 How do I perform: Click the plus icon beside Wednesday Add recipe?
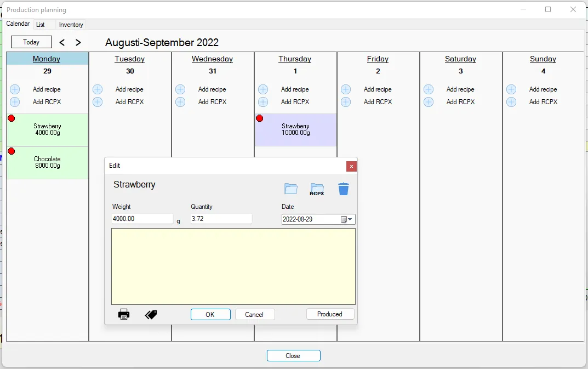point(180,89)
